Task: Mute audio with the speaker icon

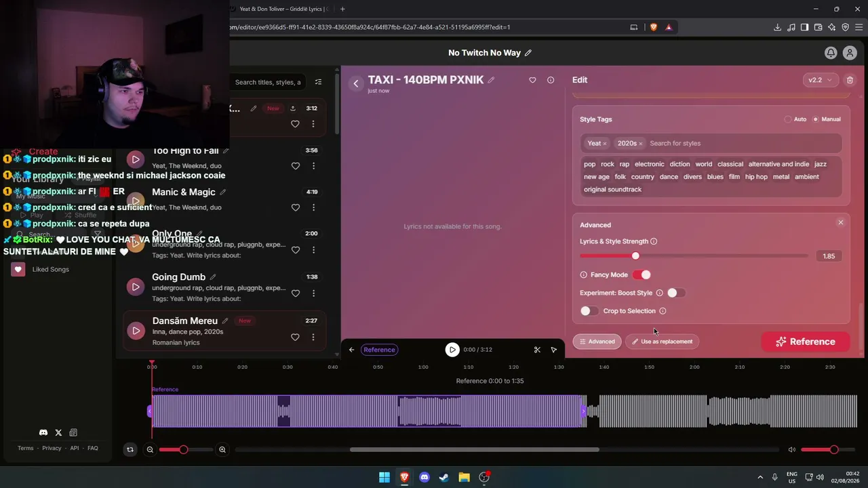Action: (791, 449)
